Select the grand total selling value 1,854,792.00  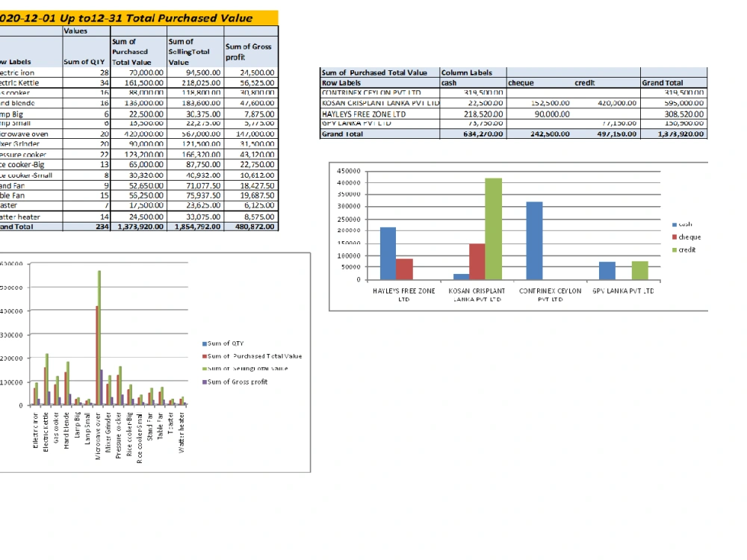(x=195, y=227)
